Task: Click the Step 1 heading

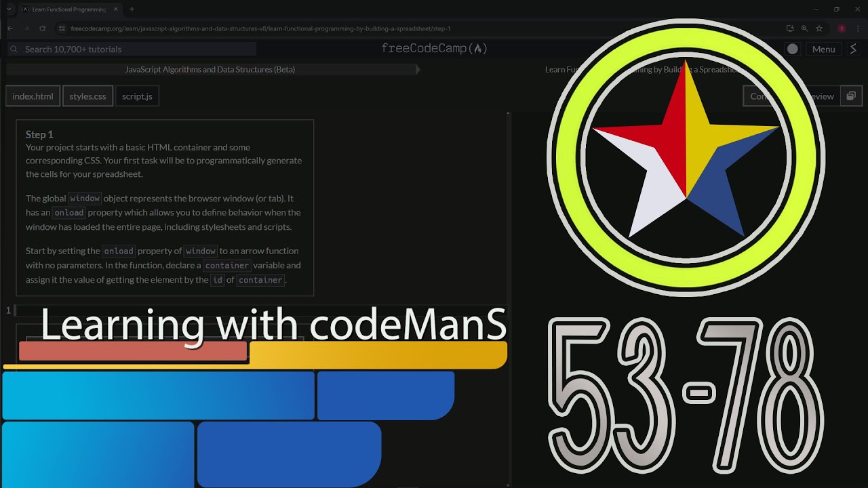Action: [x=39, y=134]
